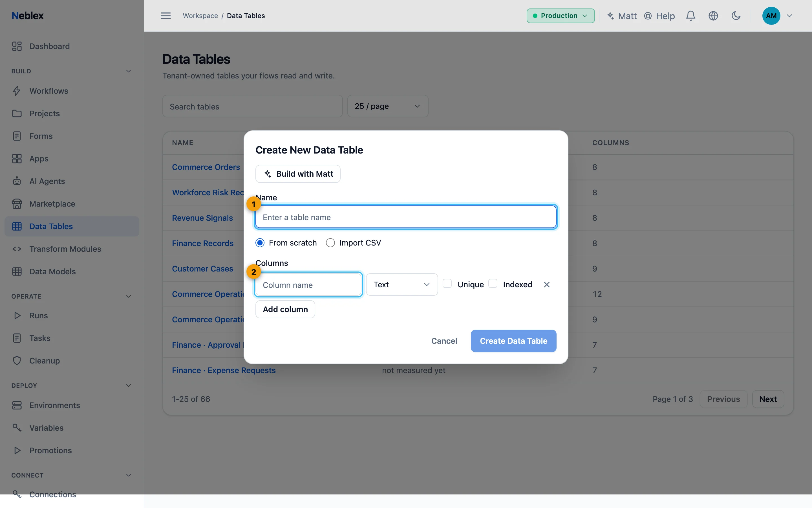Click Workspace in the breadcrumb

point(200,16)
